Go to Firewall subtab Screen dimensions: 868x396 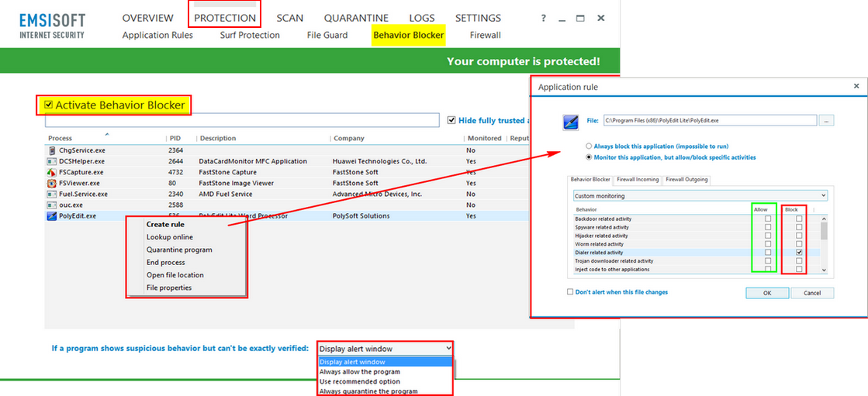click(x=486, y=36)
